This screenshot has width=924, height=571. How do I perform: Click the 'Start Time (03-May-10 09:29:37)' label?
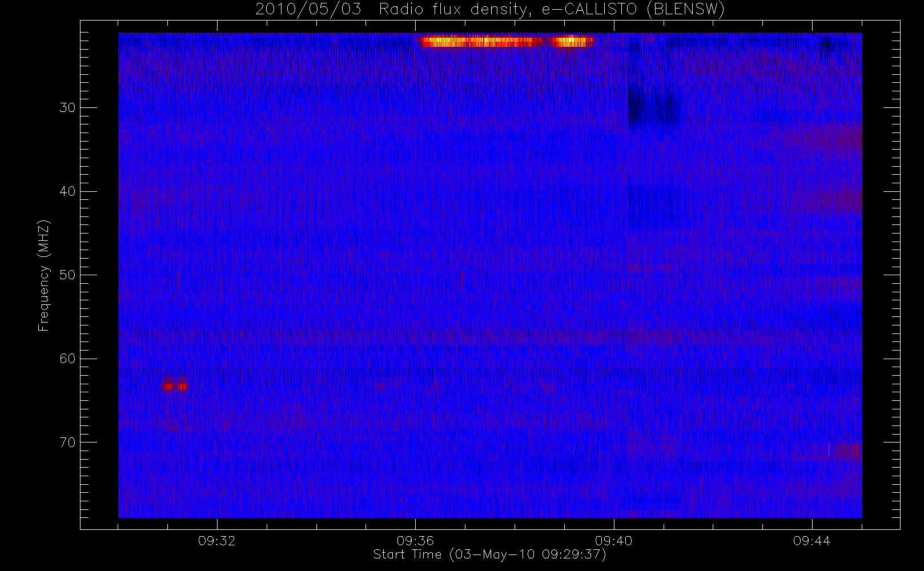click(x=489, y=554)
